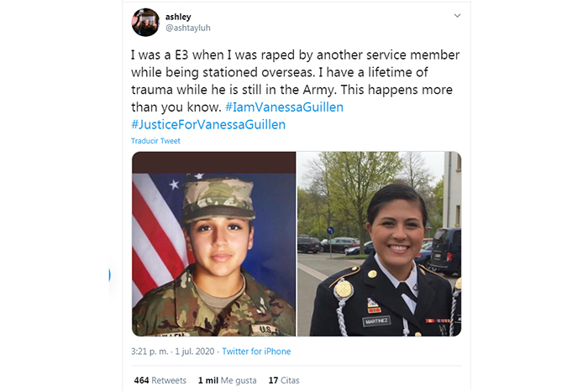Open the #JusticeForVanessaGuillen hashtag
This screenshot has width=588, height=391.
coord(208,124)
